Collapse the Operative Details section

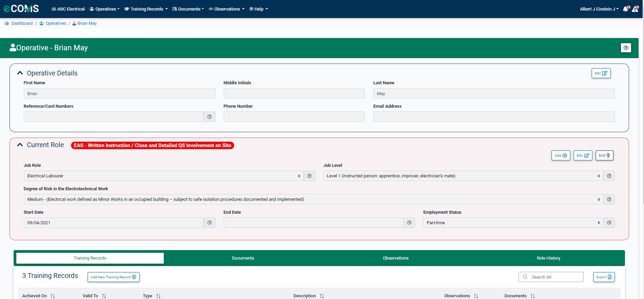[x=20, y=73]
